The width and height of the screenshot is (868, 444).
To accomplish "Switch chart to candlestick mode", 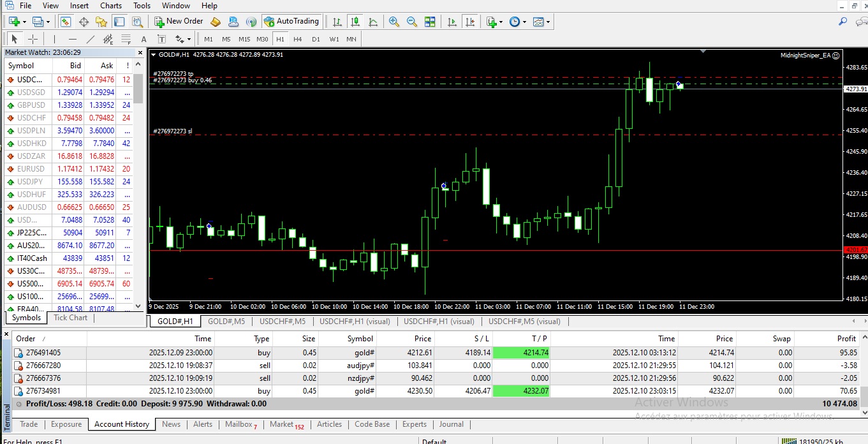I will 355,22.
